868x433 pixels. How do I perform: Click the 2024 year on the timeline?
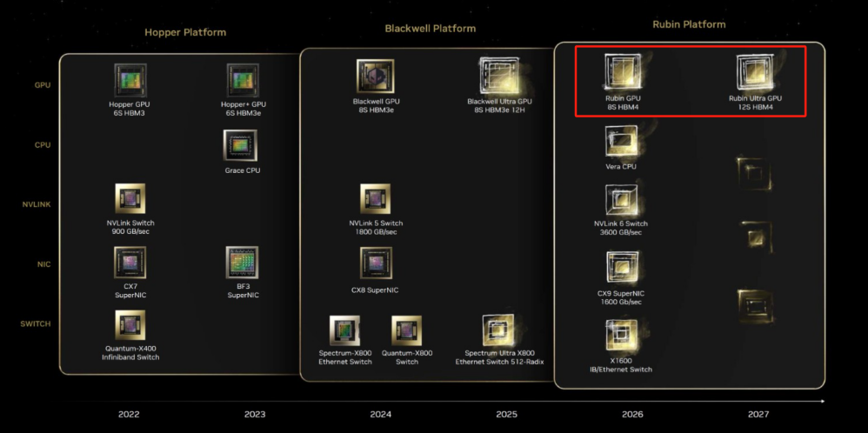tap(381, 414)
